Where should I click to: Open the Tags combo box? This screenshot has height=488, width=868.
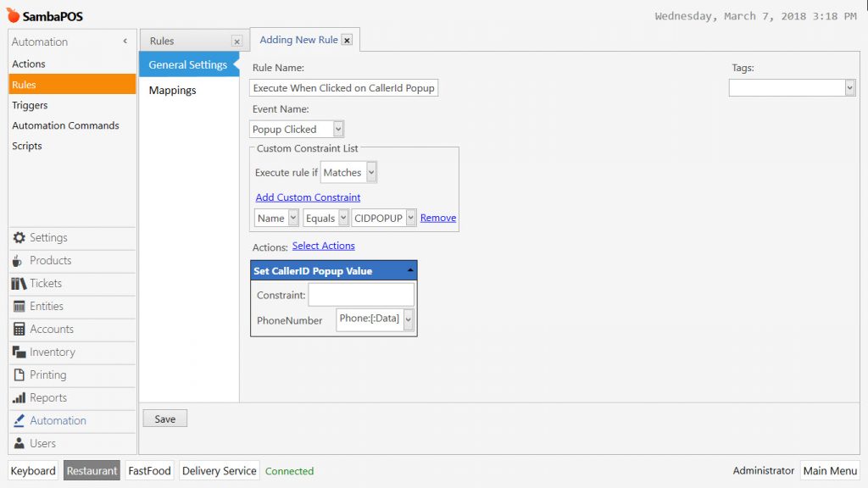point(849,87)
